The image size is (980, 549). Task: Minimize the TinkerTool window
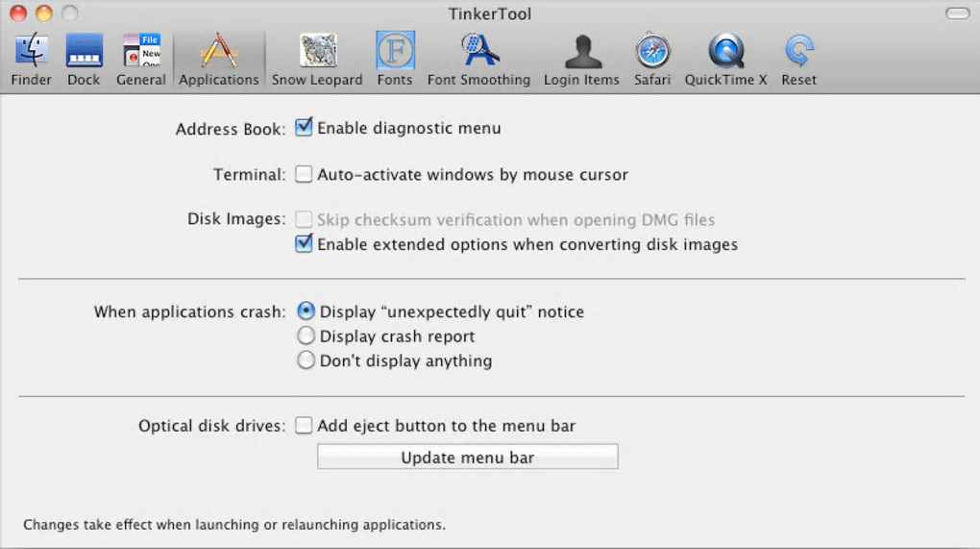[44, 13]
